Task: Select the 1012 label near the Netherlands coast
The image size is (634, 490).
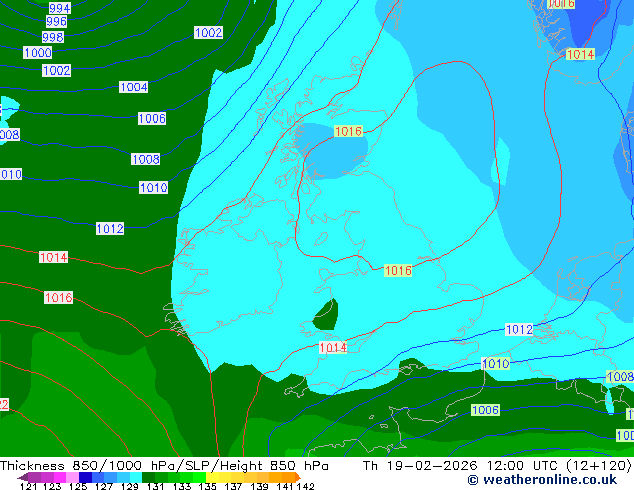Action: pos(520,329)
